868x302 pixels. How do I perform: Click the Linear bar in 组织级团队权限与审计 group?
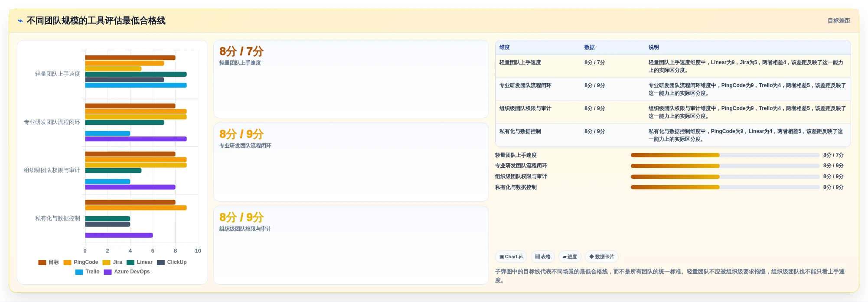pyautogui.click(x=113, y=171)
